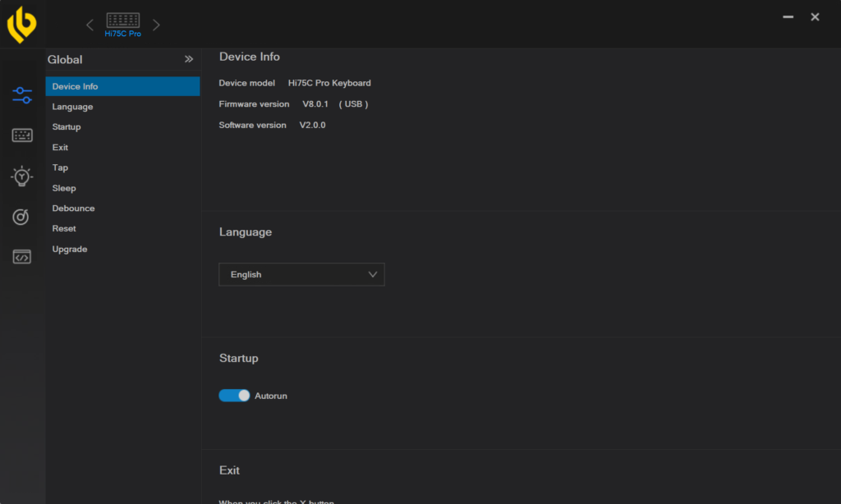The width and height of the screenshot is (841, 504).
Task: Click the ( USB ) connection text
Action: coord(353,104)
